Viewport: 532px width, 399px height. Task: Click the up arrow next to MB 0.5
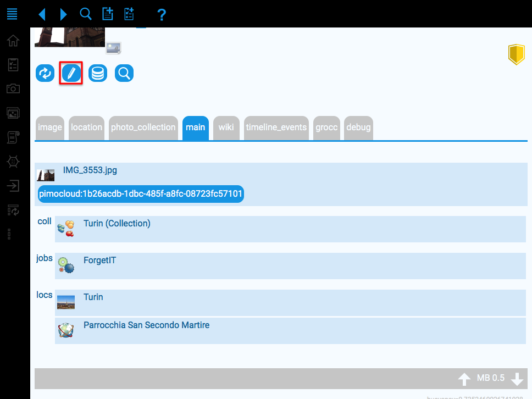click(x=464, y=379)
